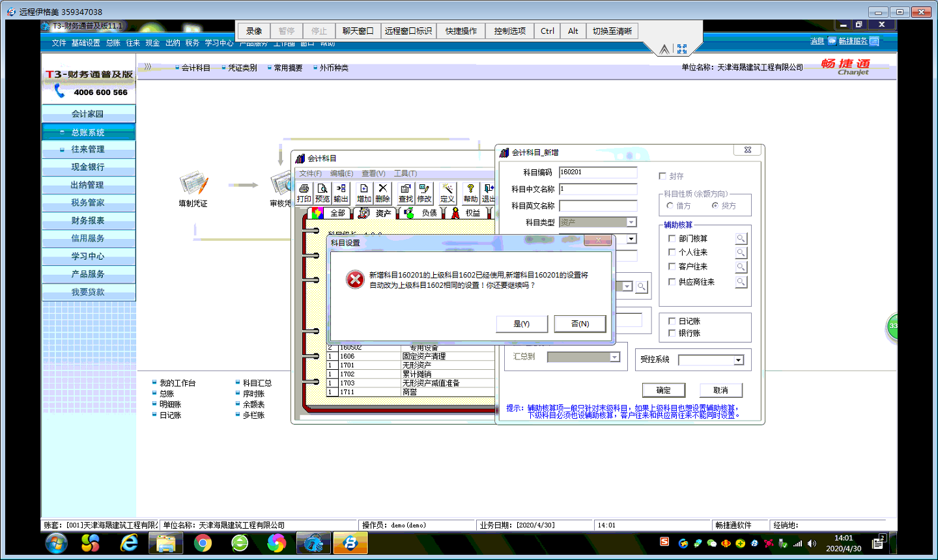The height and width of the screenshot is (560, 938).
Task: Tick the 日记账 checkbox
Action: tap(672, 321)
